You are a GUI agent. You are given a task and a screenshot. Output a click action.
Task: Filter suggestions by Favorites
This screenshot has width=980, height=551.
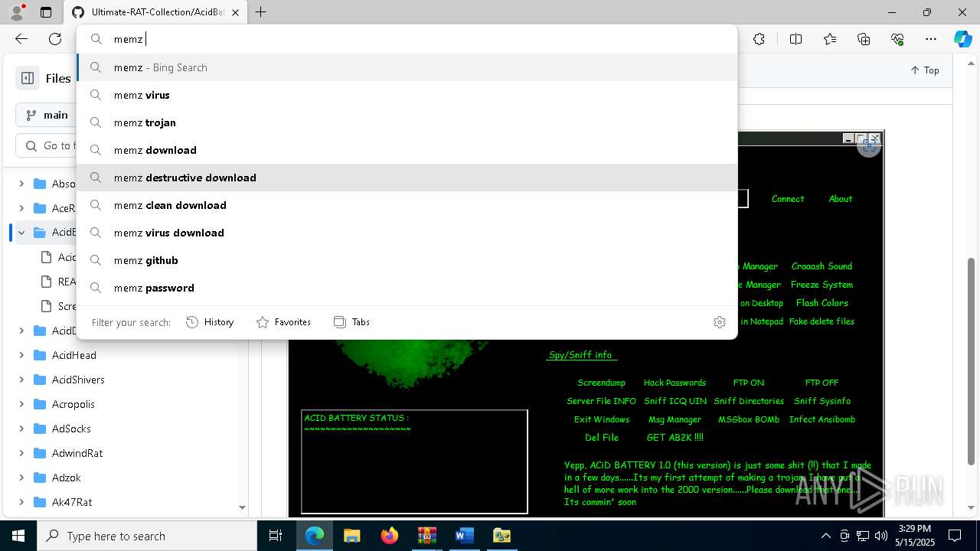pyautogui.click(x=283, y=322)
